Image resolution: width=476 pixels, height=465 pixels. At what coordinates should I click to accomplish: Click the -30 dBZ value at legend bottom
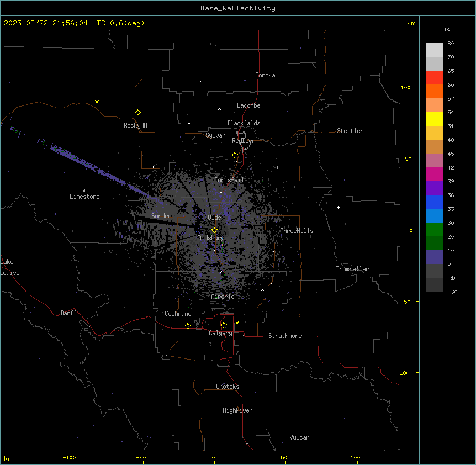[x=452, y=292]
